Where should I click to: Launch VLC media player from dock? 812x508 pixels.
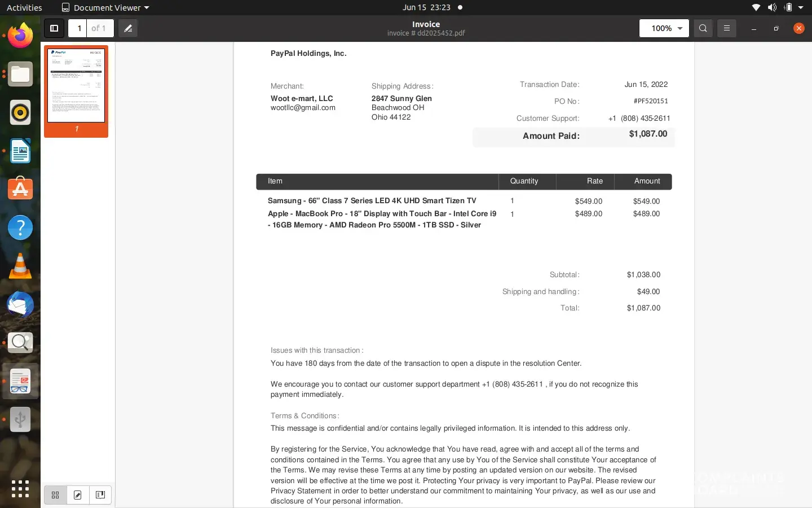coord(20,266)
